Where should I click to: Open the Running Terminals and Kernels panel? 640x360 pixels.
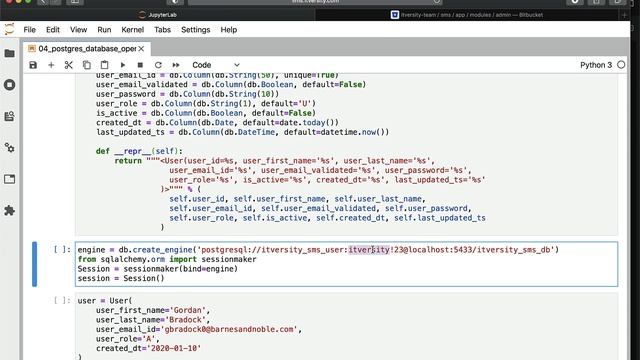pyautogui.click(x=9, y=85)
